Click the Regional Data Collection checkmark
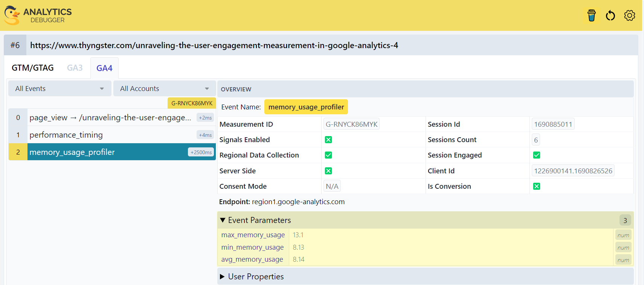The height and width of the screenshot is (285, 644). click(x=328, y=155)
